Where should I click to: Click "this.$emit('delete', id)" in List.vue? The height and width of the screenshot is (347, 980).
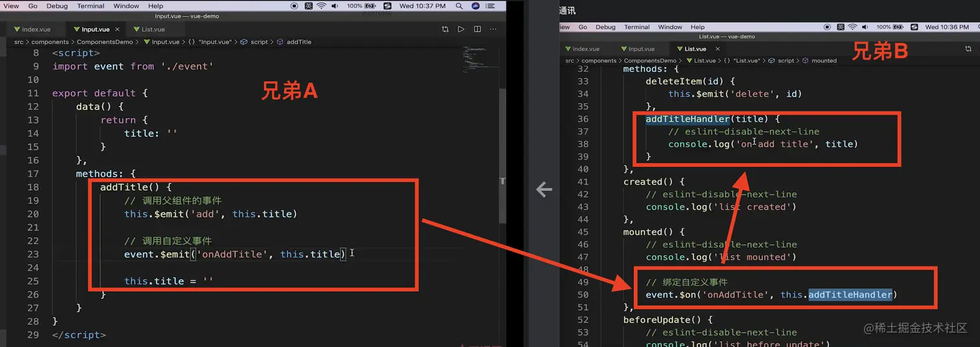coord(735,94)
